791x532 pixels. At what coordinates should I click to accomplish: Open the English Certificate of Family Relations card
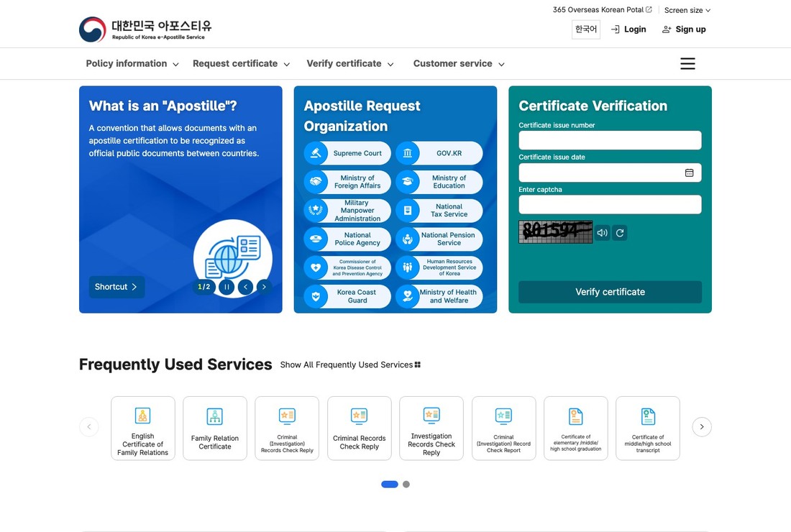[143, 428]
